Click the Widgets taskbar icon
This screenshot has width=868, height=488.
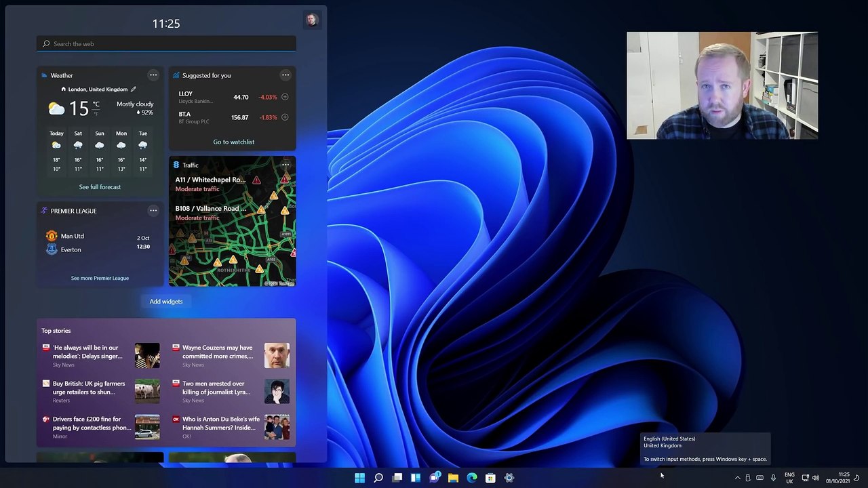click(416, 478)
